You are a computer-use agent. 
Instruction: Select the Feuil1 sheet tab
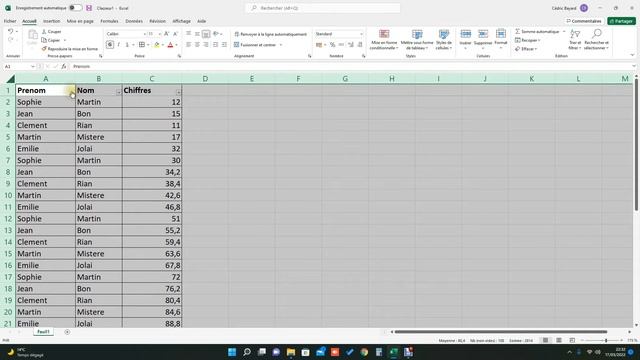43,332
